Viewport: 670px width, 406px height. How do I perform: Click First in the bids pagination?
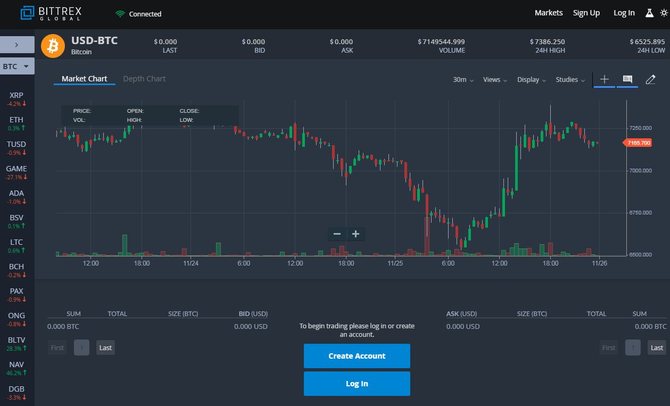(57, 347)
